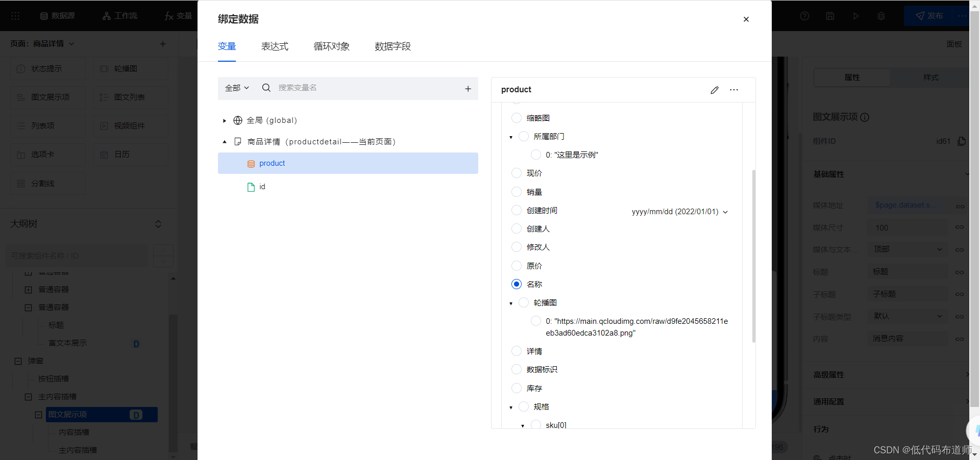Open 工作流 in the top bar
The height and width of the screenshot is (460, 980).
coord(120,16)
